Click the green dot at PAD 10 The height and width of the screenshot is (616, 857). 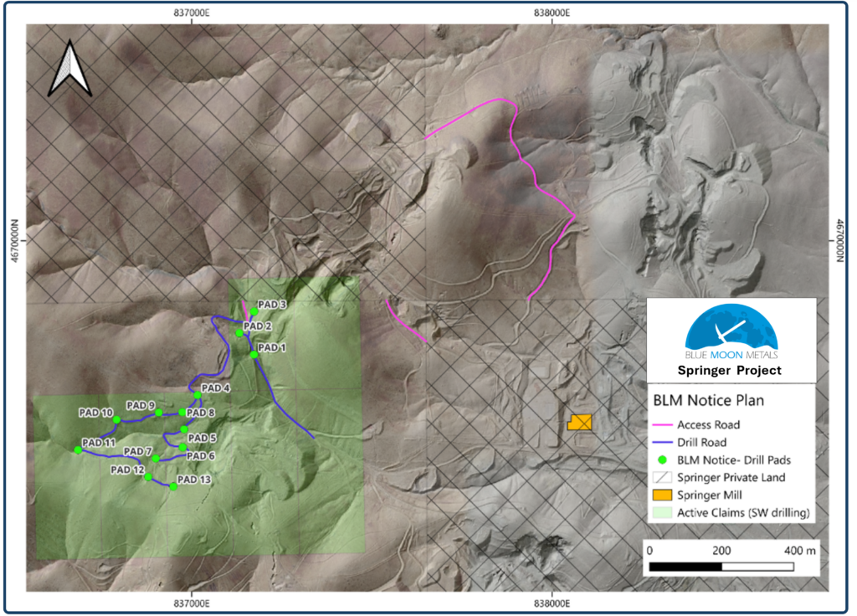pos(116,420)
